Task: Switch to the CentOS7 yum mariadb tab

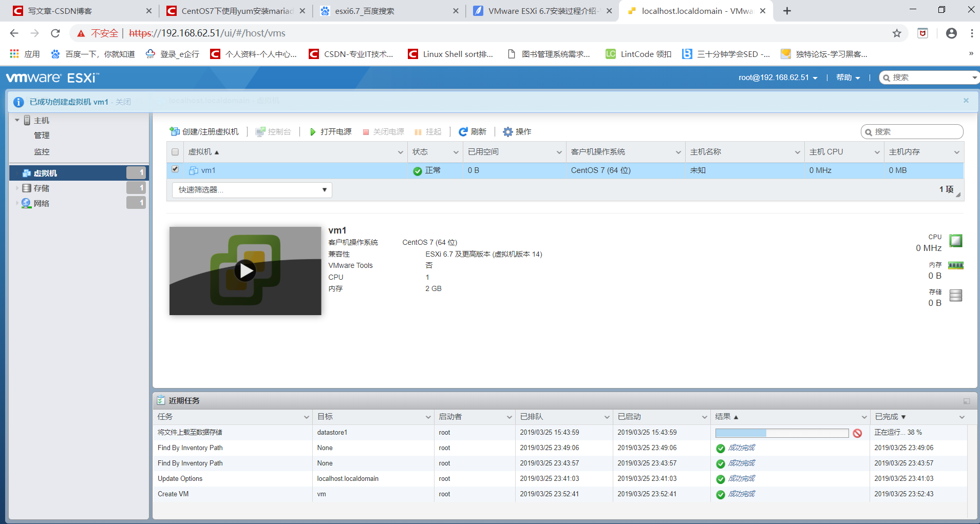Action: point(236,11)
